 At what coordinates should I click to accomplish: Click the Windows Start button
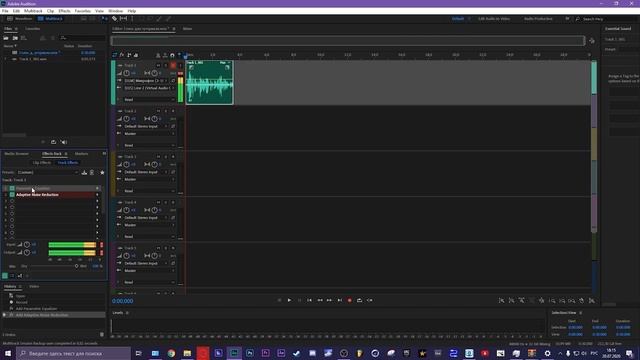8,353
